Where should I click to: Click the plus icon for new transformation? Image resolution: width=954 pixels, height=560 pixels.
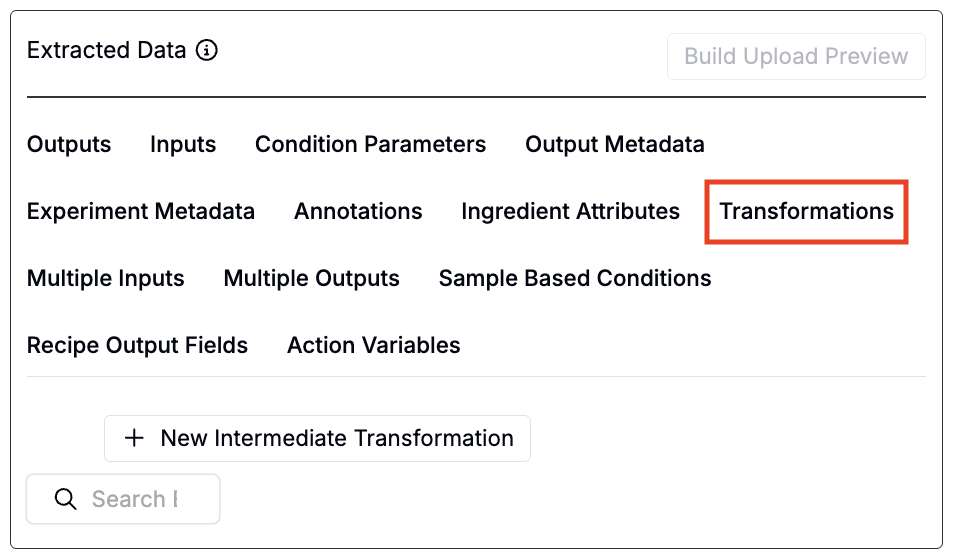click(134, 439)
